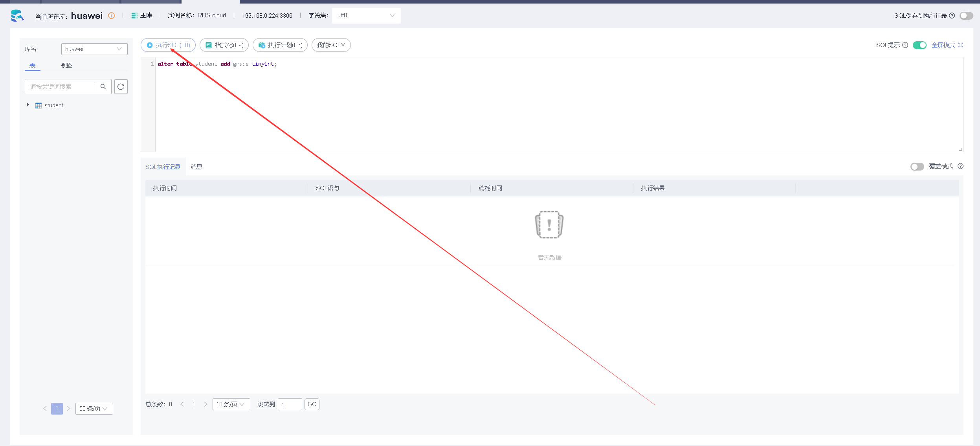
Task: Click help icon next to 覆盖模式
Action: pos(960,166)
